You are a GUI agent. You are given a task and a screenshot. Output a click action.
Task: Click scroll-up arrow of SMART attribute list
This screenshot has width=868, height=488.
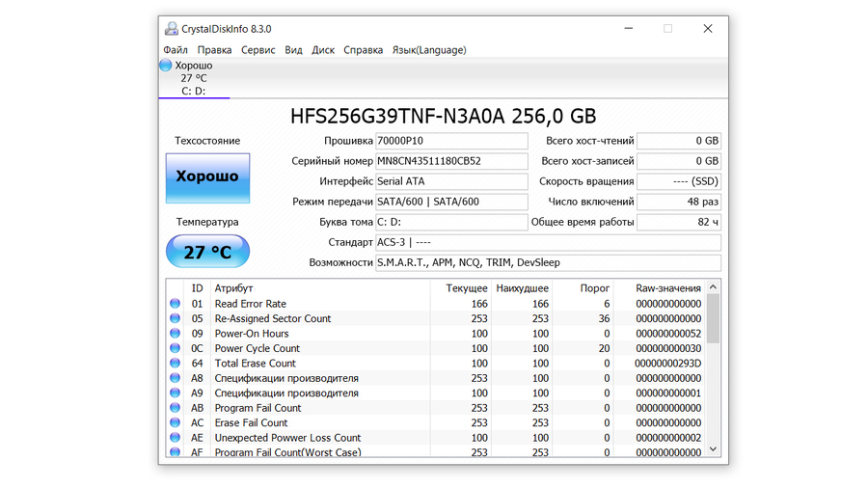coord(713,286)
